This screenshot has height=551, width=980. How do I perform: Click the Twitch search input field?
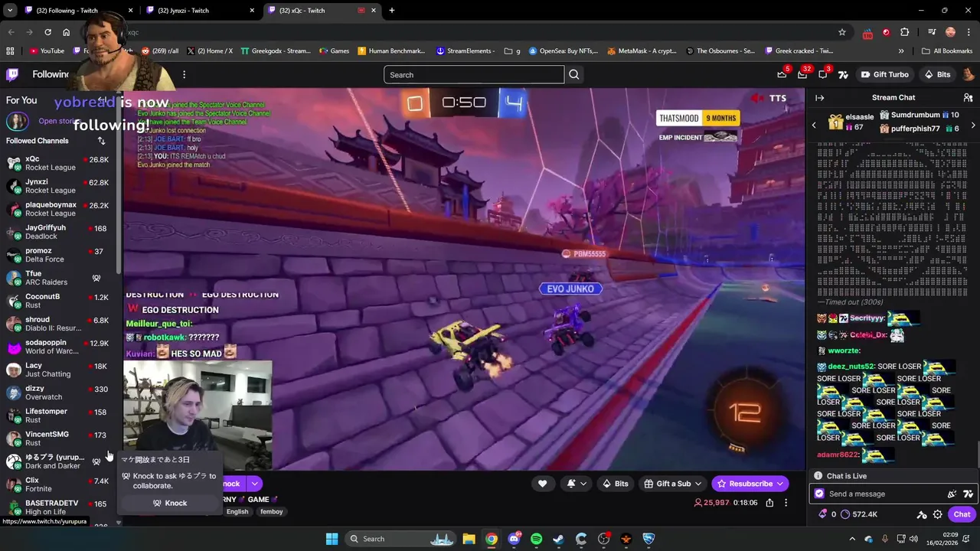point(474,74)
